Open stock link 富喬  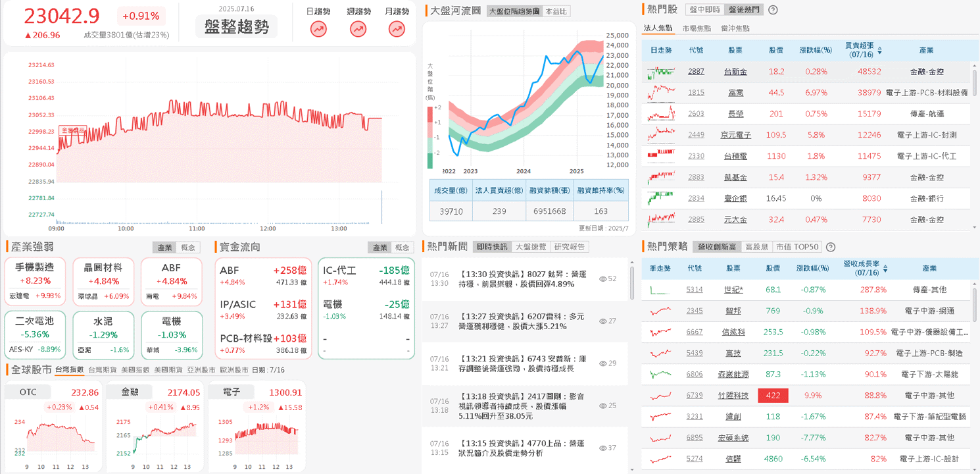pos(735,93)
